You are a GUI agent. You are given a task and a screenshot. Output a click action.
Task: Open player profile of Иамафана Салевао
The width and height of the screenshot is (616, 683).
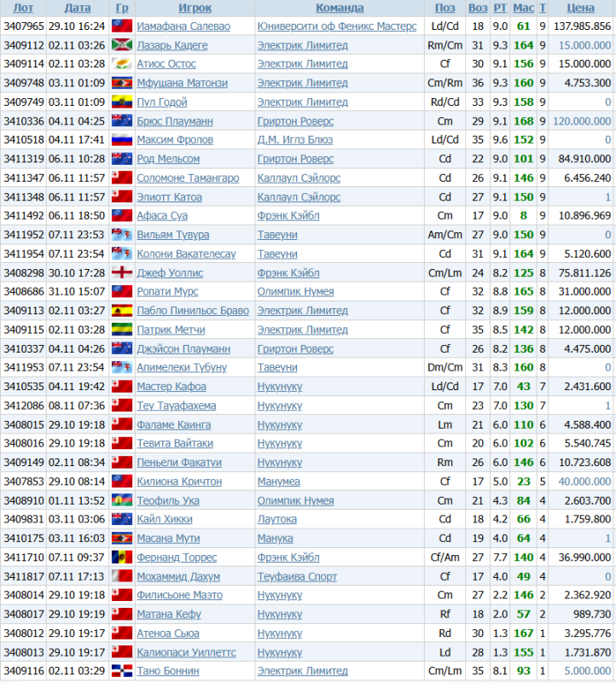coord(183,26)
